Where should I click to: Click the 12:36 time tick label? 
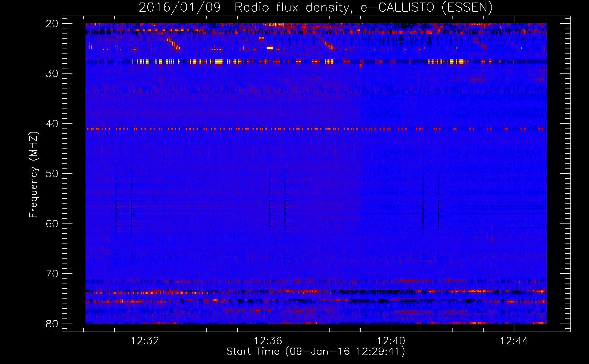point(268,341)
